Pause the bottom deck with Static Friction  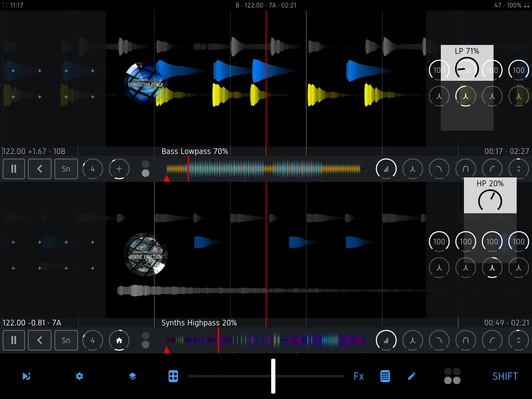click(14, 340)
